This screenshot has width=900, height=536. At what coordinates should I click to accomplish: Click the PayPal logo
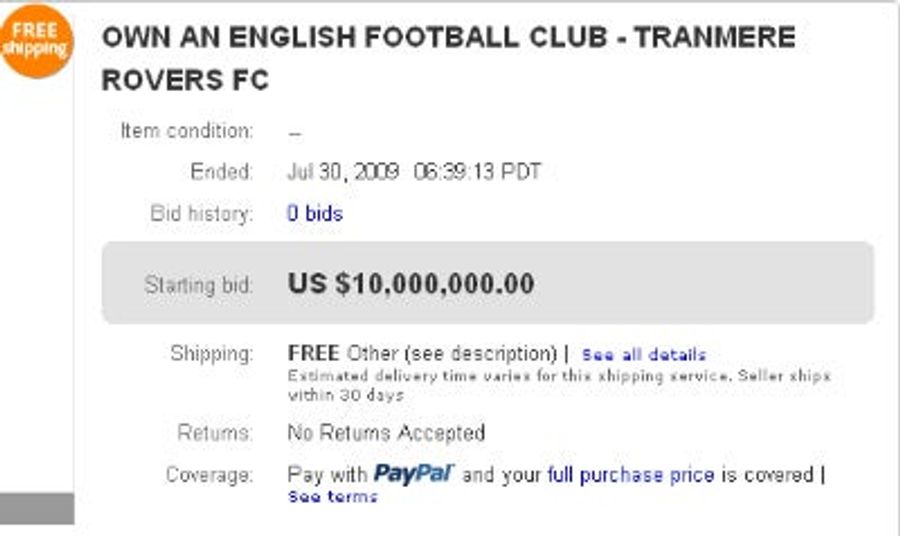[x=414, y=474]
